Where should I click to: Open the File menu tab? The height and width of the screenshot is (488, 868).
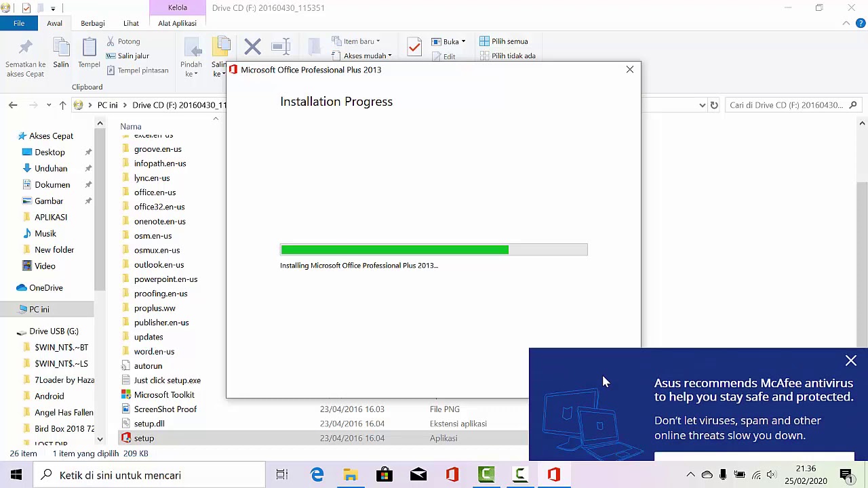(x=19, y=23)
